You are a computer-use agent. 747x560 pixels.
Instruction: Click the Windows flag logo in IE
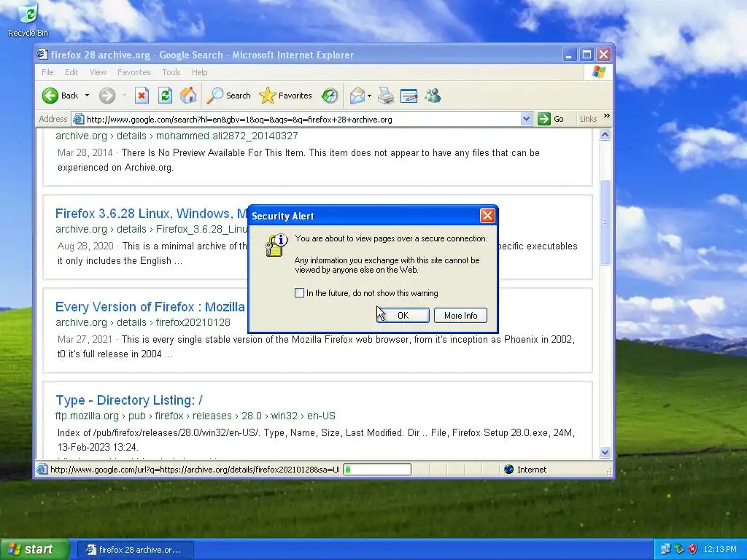[598, 72]
